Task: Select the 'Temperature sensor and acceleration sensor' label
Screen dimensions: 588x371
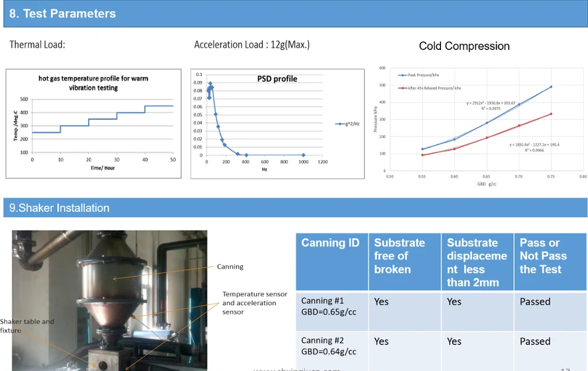Action: point(255,303)
